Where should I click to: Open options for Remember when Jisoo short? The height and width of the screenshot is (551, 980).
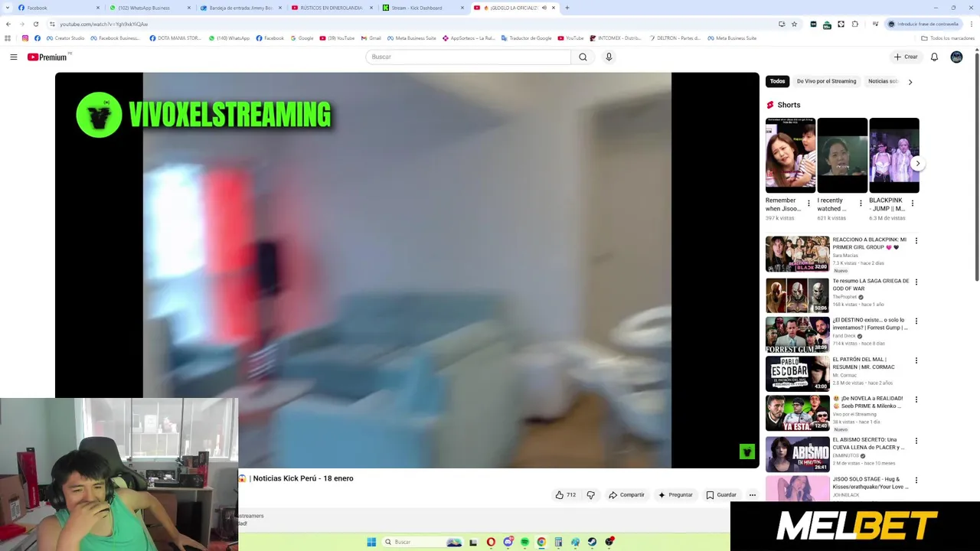(x=808, y=204)
